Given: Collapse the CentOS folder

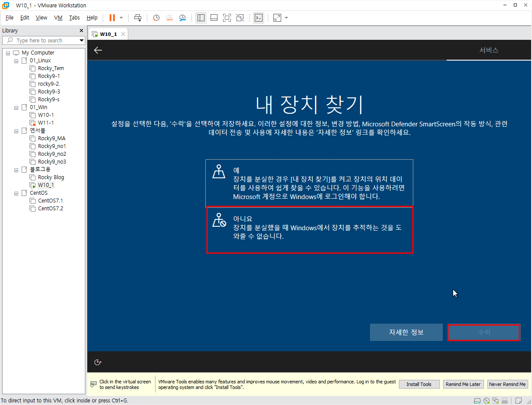Looking at the screenshot, I should [16, 193].
